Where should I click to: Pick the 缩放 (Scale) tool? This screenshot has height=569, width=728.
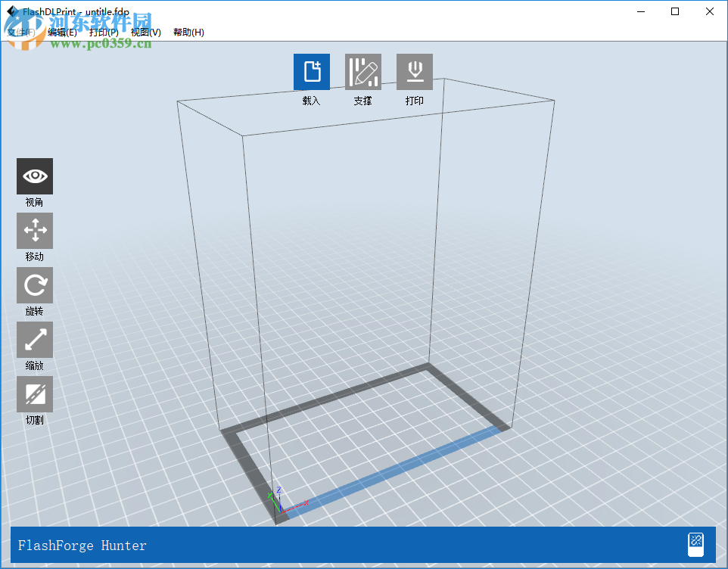[35, 339]
